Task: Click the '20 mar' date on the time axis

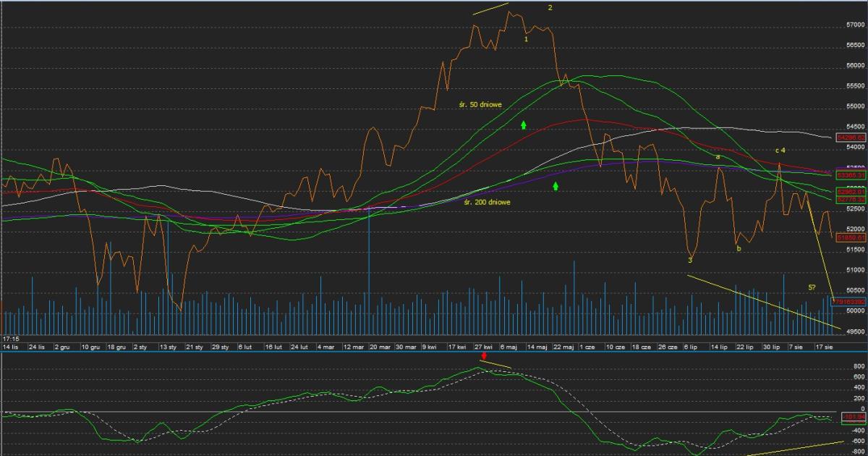Action: 380,347
